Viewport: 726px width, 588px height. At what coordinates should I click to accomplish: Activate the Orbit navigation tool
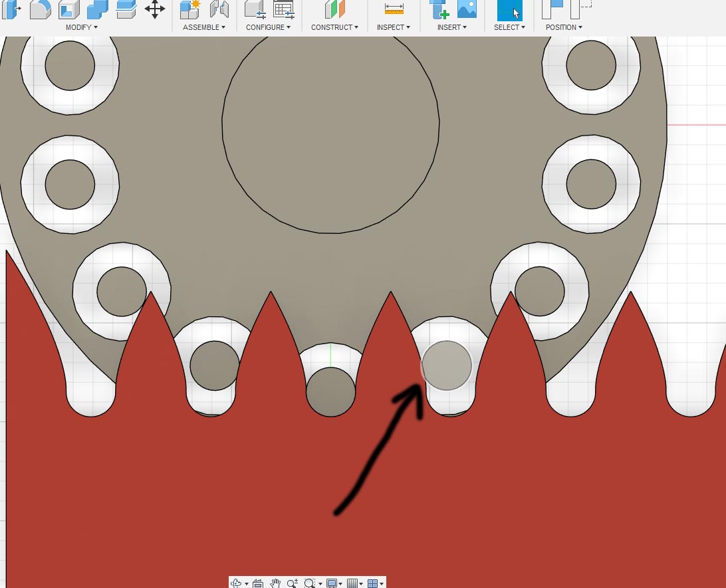[237, 582]
